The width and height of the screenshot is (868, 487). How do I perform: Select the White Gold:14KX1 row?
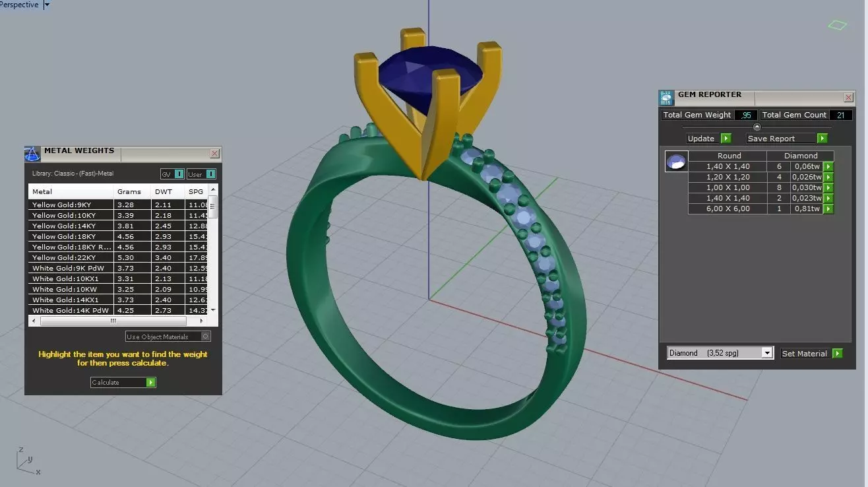118,300
